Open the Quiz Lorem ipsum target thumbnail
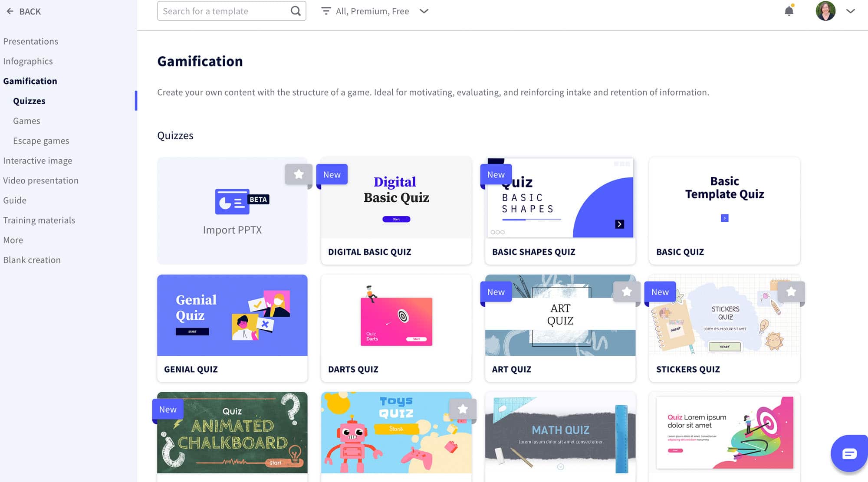 724,433
